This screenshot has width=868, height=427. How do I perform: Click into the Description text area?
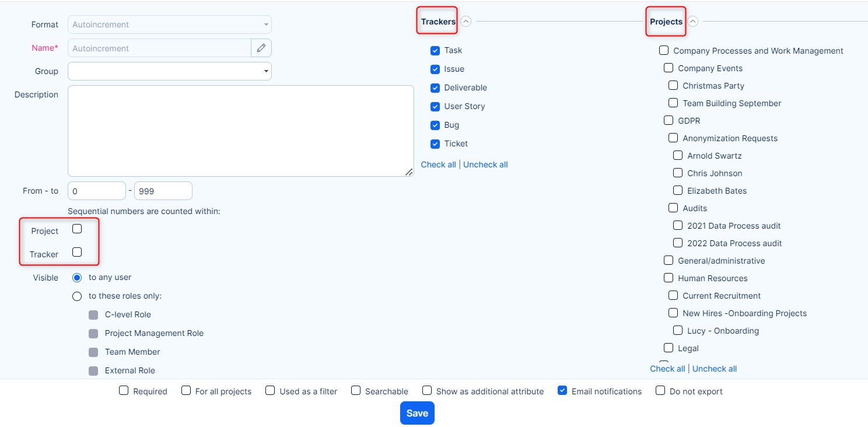(x=240, y=131)
